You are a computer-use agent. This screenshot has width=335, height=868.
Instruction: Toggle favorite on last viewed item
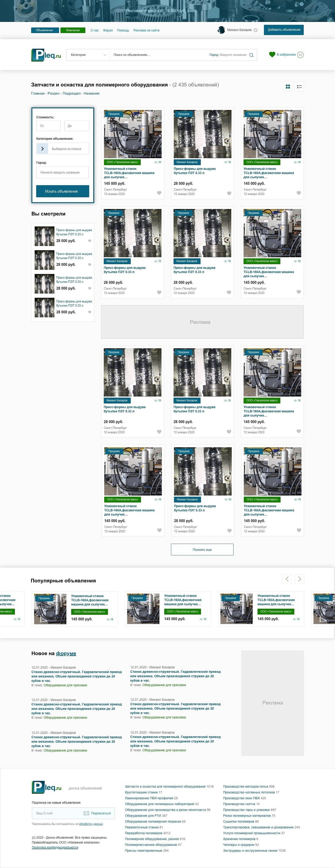[x=90, y=312]
